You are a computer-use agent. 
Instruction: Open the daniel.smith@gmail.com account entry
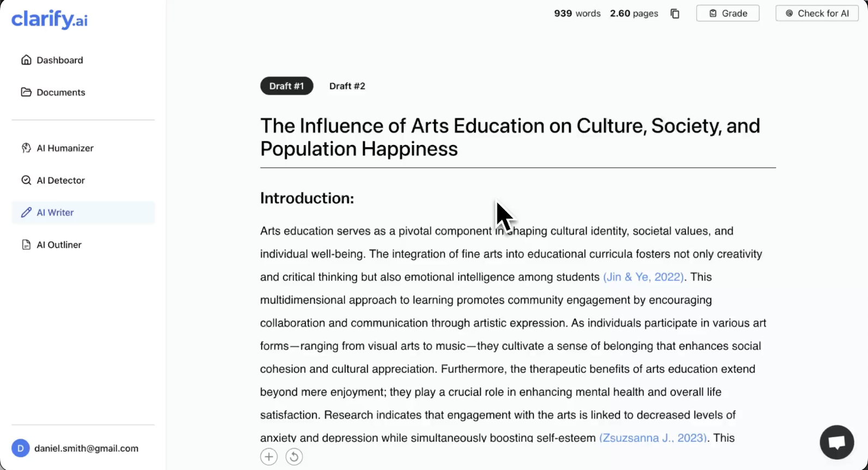[86, 448]
